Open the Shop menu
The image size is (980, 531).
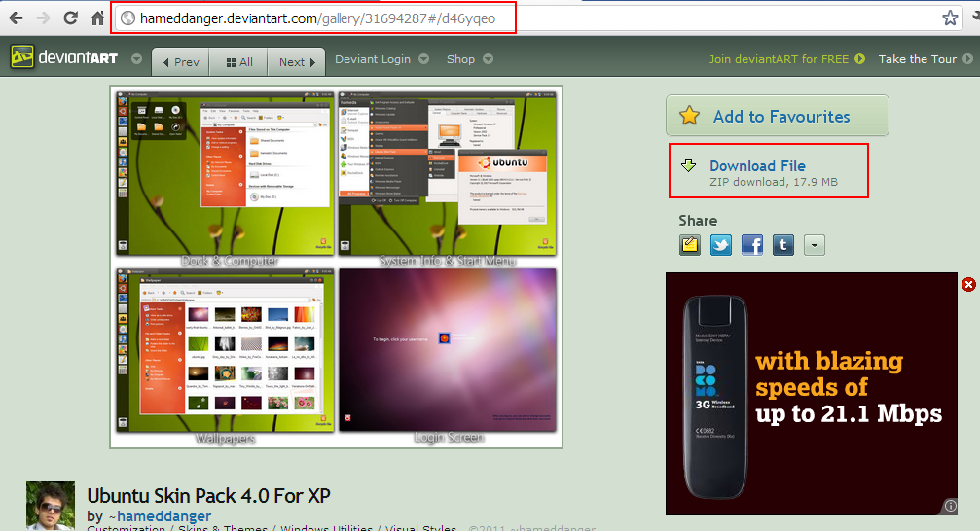click(x=460, y=59)
